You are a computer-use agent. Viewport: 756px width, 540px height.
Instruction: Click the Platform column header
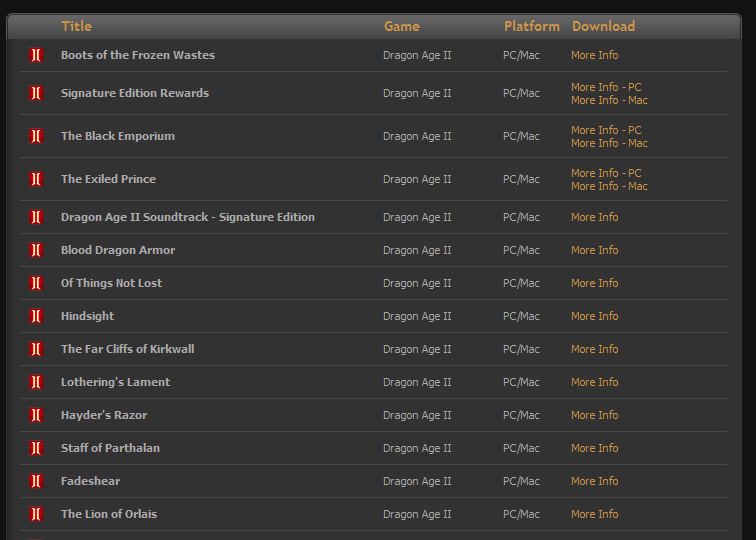(x=532, y=26)
